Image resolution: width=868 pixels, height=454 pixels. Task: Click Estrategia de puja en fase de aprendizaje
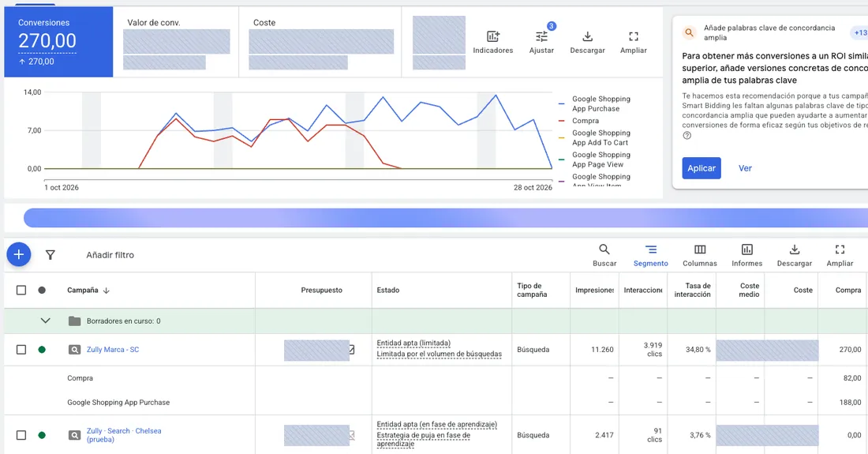(424, 440)
